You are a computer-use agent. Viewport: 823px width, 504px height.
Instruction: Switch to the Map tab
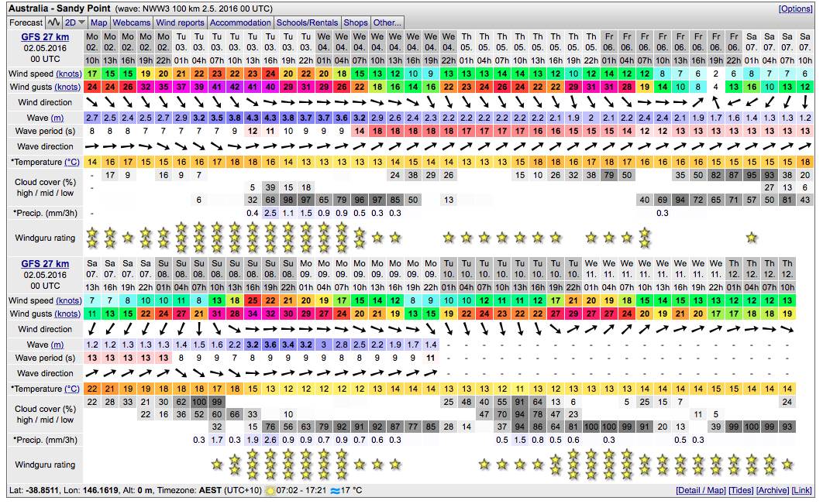click(98, 22)
